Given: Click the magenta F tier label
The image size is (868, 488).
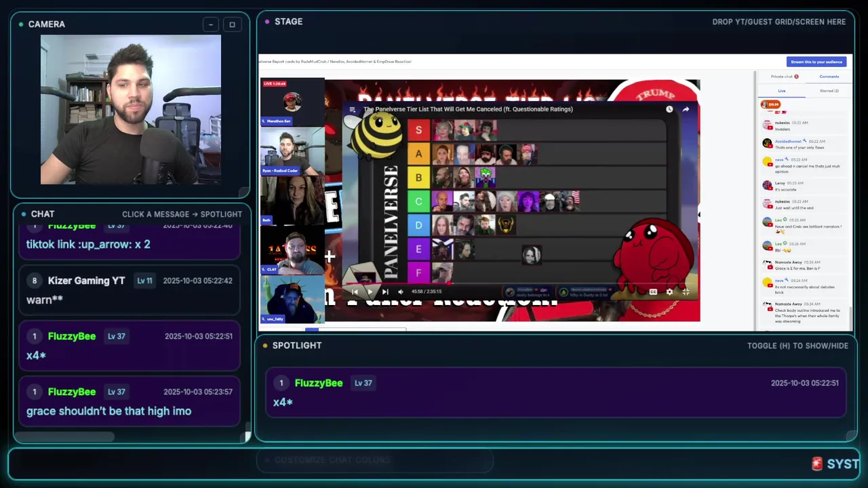Looking at the screenshot, I should [x=418, y=272].
